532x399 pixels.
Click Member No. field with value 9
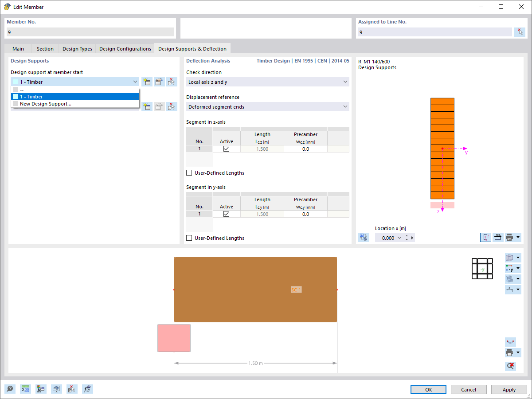[90, 32]
